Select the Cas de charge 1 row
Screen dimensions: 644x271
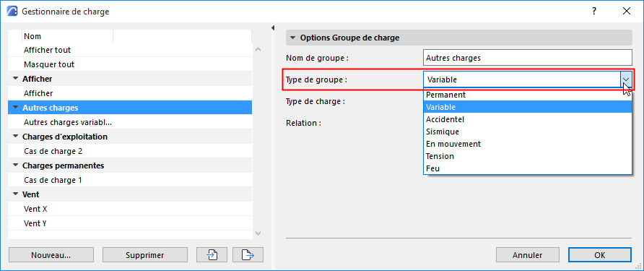[x=130, y=180]
